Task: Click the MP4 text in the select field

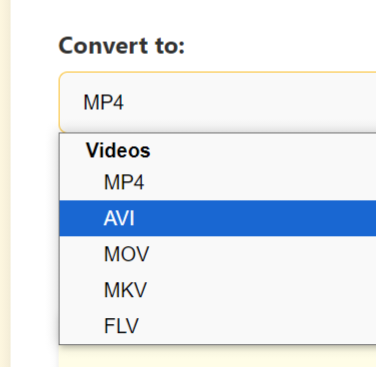Action: (x=103, y=102)
